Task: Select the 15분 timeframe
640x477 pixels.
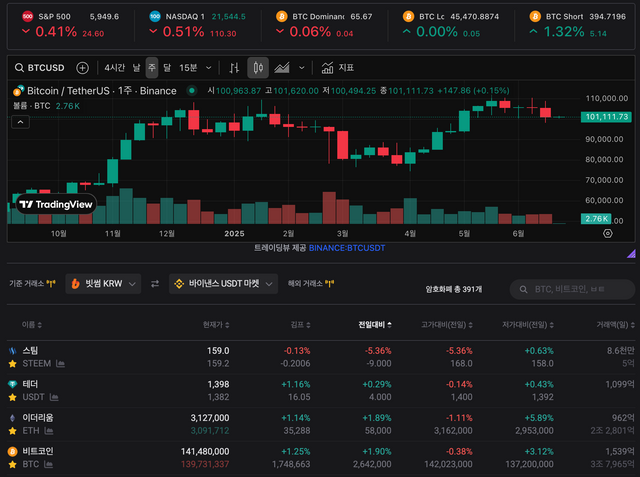Action: 188,68
